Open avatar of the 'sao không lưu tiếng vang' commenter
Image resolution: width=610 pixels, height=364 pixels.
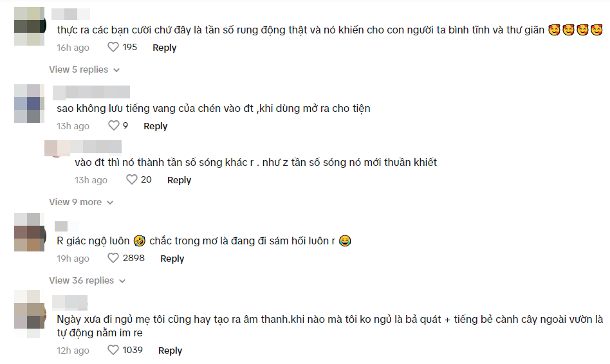pyautogui.click(x=30, y=104)
